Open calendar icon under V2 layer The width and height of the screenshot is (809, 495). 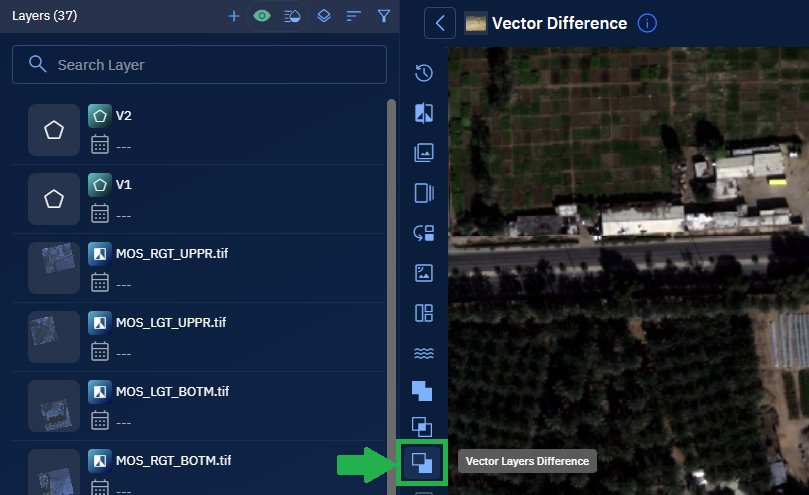100,144
